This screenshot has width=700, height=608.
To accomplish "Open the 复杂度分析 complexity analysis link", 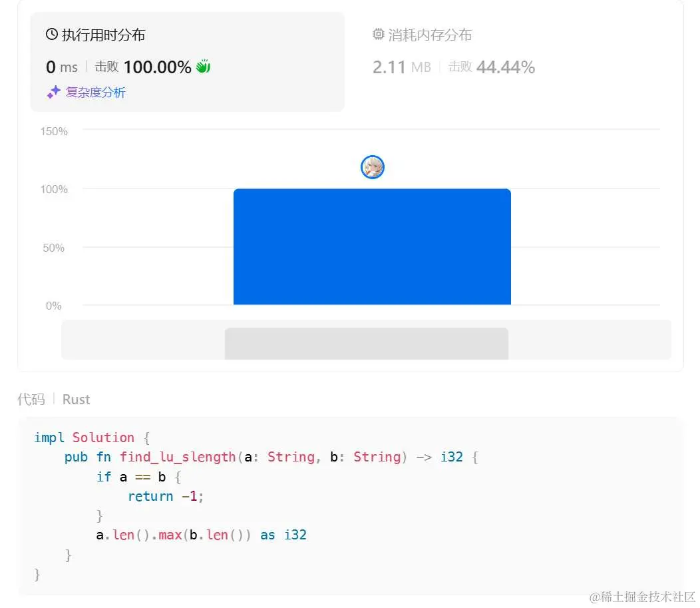I will [96, 93].
